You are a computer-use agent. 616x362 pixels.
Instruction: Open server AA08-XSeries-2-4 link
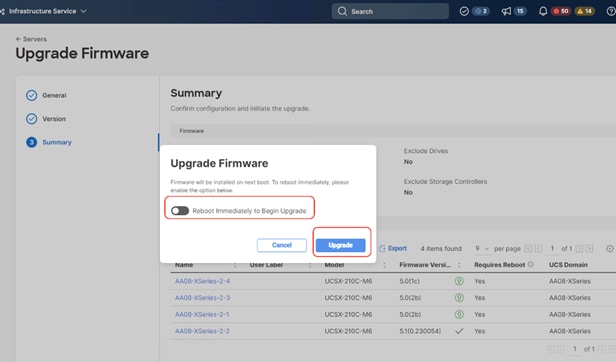tap(202, 281)
